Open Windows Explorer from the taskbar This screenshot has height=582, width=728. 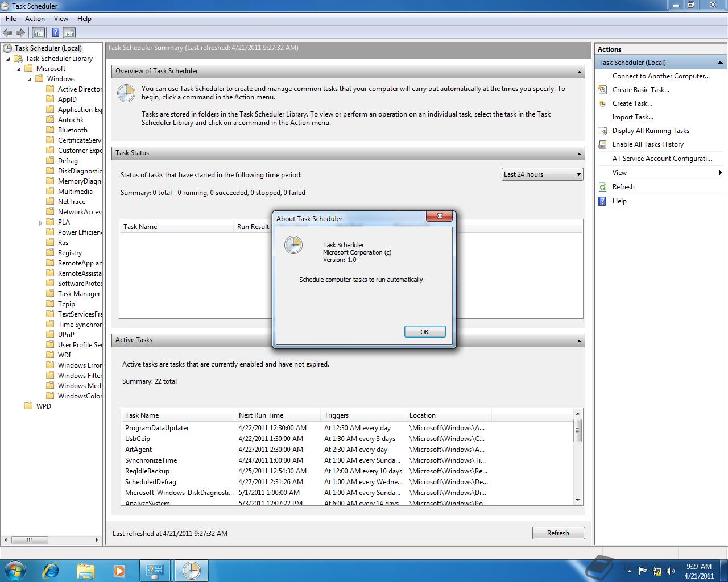(x=85, y=570)
